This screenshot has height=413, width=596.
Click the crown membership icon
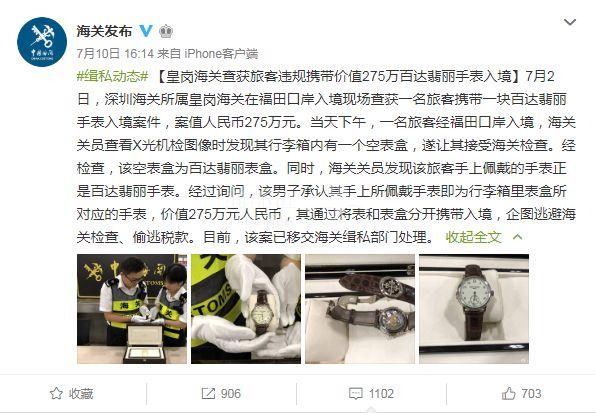coord(166,31)
